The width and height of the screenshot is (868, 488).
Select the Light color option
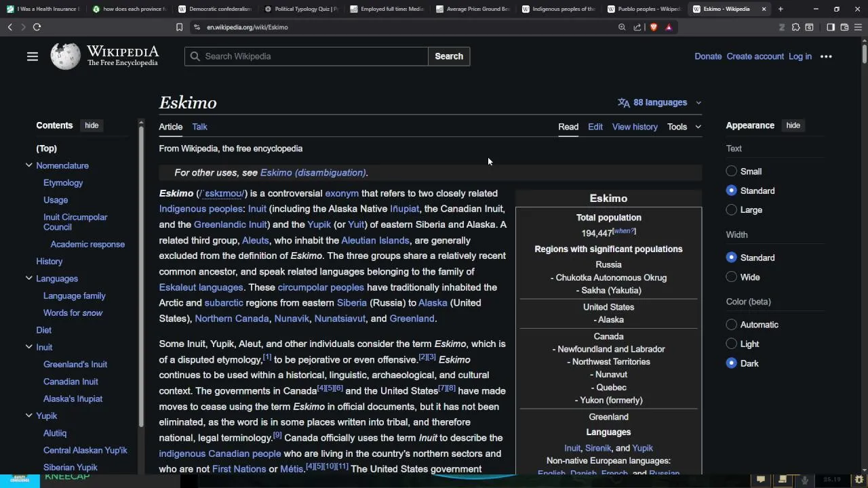[x=731, y=344]
